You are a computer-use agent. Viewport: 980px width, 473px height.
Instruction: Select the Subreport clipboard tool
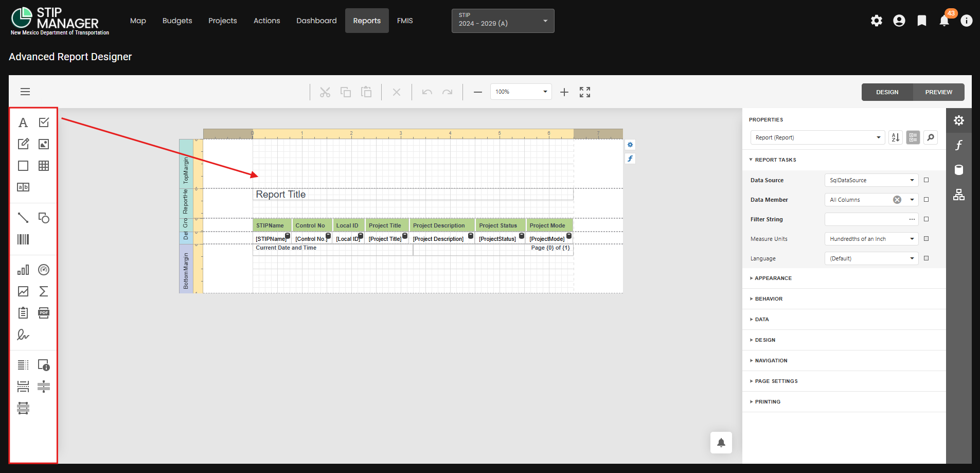23,313
